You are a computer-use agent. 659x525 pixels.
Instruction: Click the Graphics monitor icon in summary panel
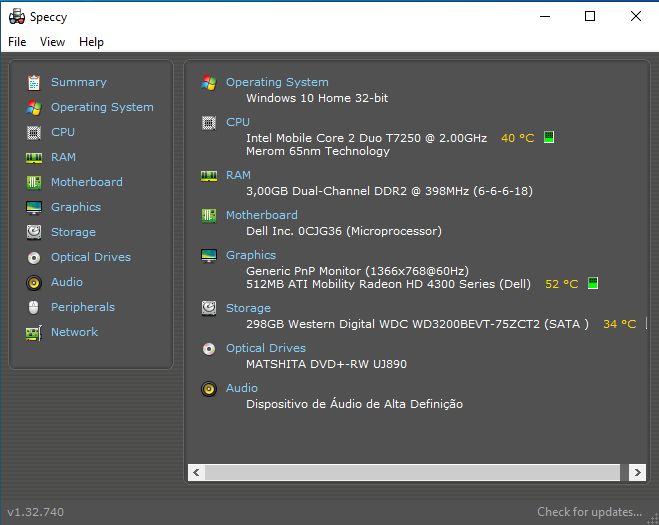click(x=209, y=256)
